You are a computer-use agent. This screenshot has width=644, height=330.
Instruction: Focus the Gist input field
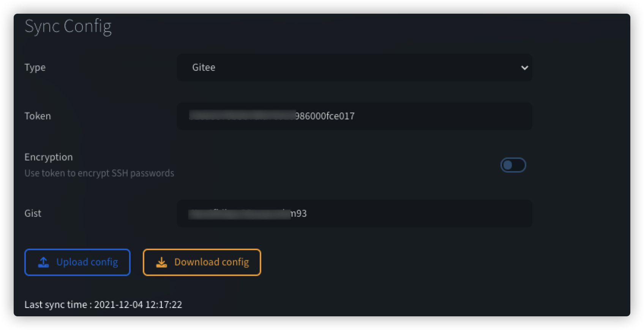point(418,213)
